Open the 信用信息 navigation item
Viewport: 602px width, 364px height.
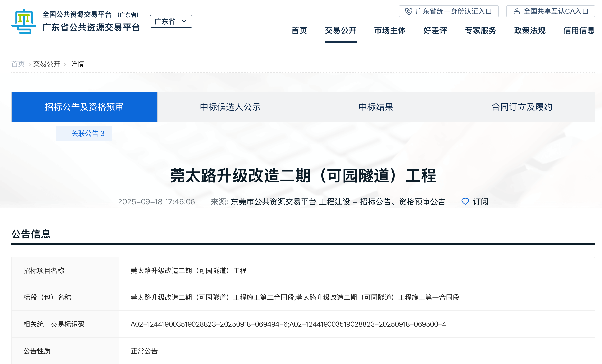[x=579, y=30]
